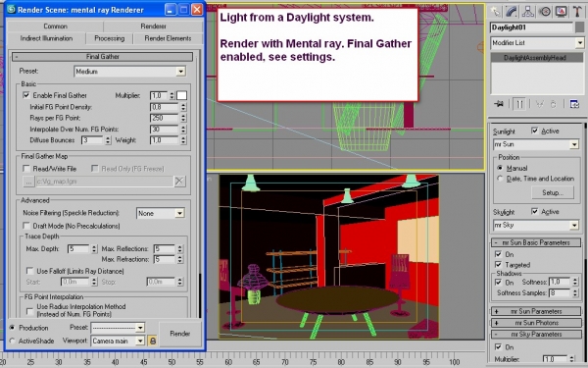Image resolution: width=588 pixels, height=368 pixels.
Task: Open the Modifier List dropdown
Action: coord(537,43)
